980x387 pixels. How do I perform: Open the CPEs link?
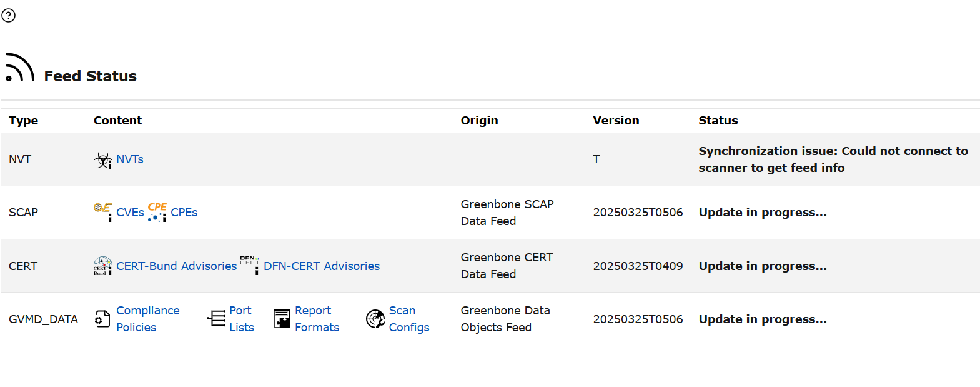[x=184, y=213]
